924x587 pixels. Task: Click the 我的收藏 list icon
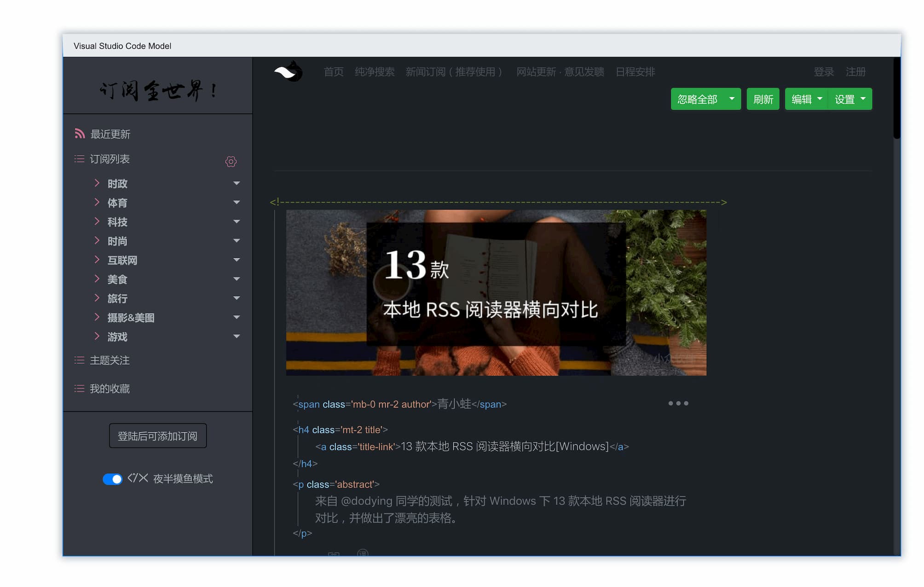[x=79, y=389]
